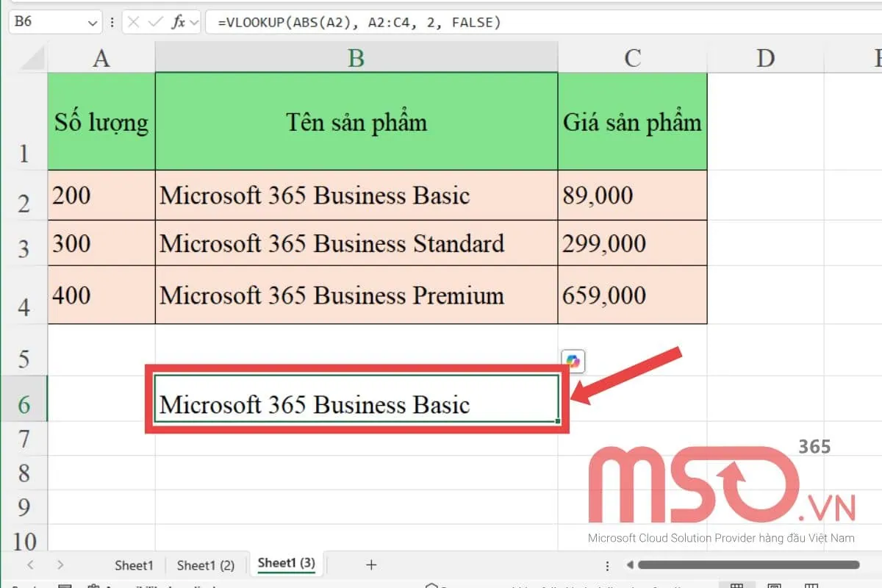Click the horizontal scrollbar at bottom right

750,565
